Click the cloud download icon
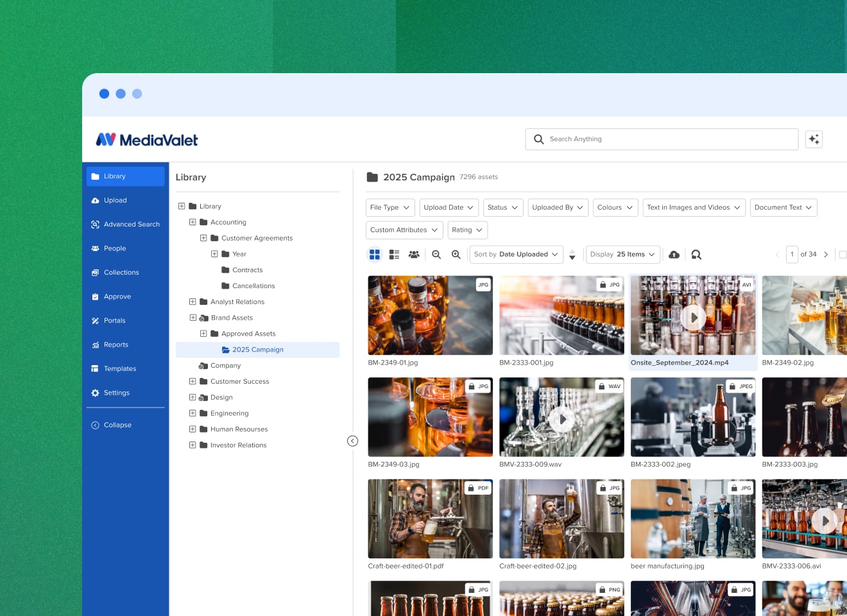The image size is (847, 616). 674,255
